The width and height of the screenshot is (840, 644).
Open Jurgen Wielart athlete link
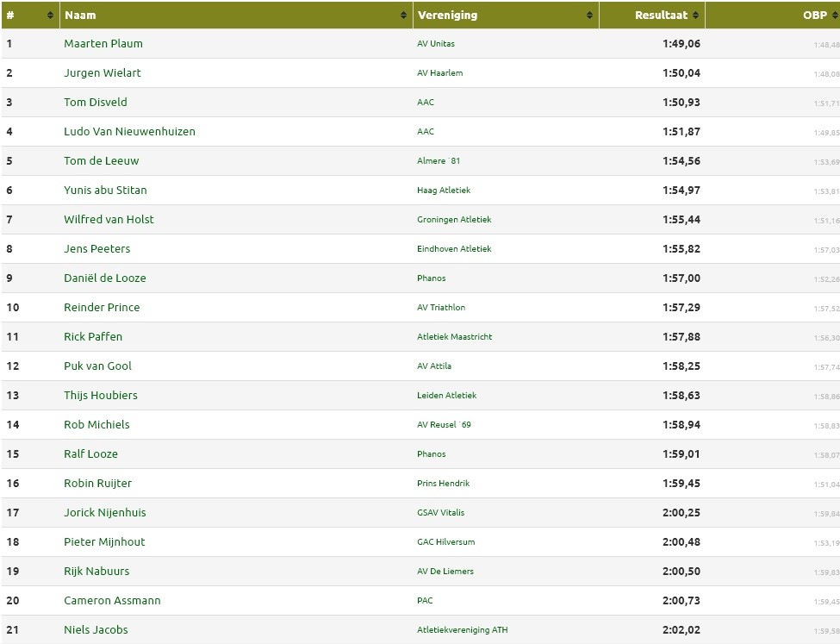(103, 73)
